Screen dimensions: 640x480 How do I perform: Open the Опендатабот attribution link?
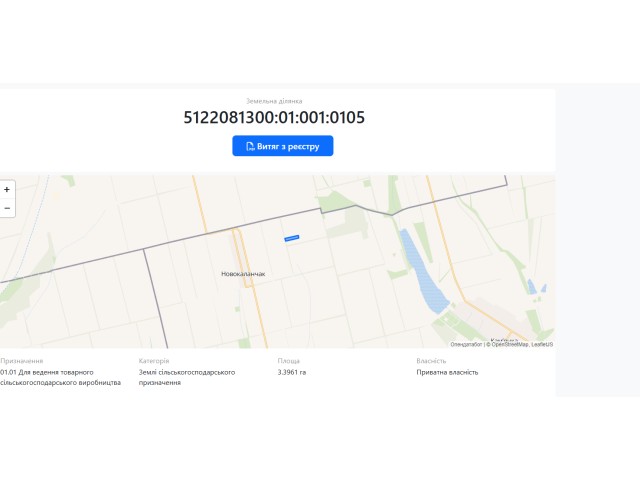(x=466, y=344)
